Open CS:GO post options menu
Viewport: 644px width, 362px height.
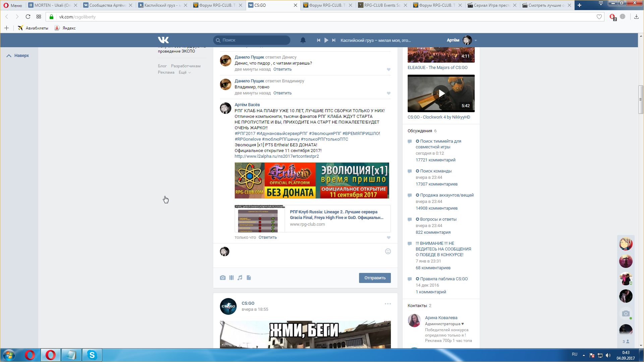(x=388, y=304)
